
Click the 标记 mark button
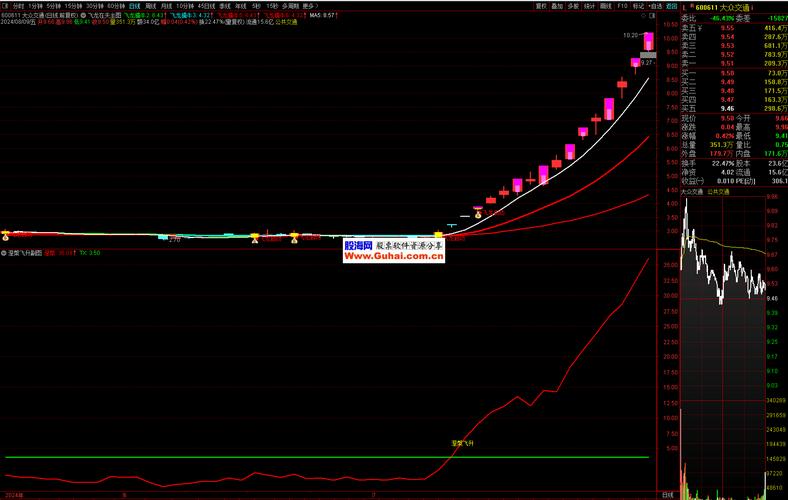click(x=638, y=6)
